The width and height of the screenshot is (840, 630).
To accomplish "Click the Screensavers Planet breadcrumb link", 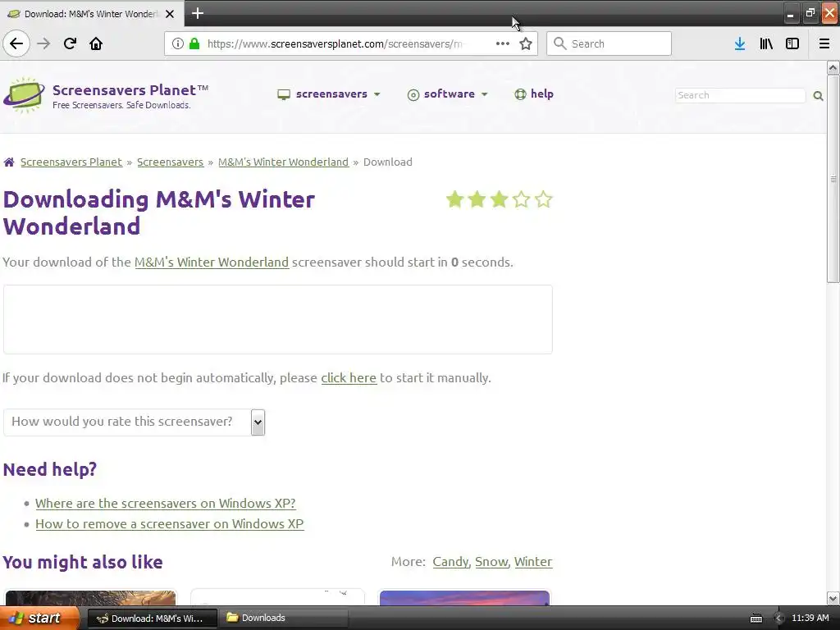I will 71,162.
